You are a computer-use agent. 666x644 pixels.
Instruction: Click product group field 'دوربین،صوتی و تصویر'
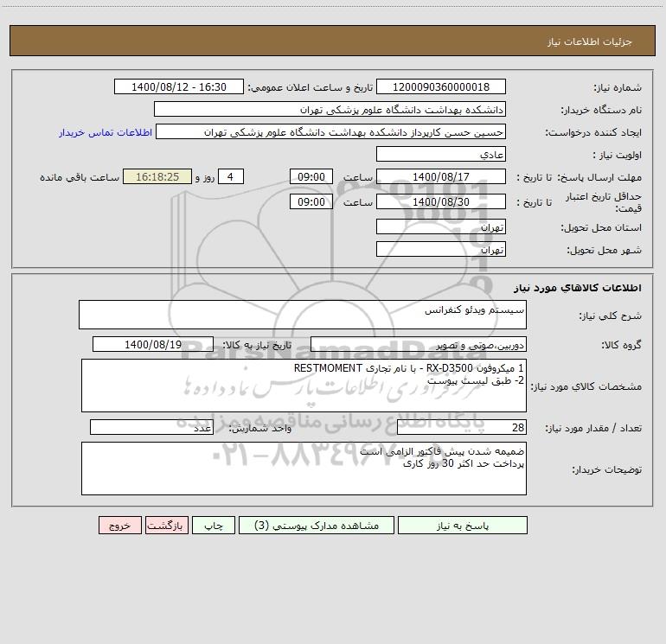tap(419, 344)
